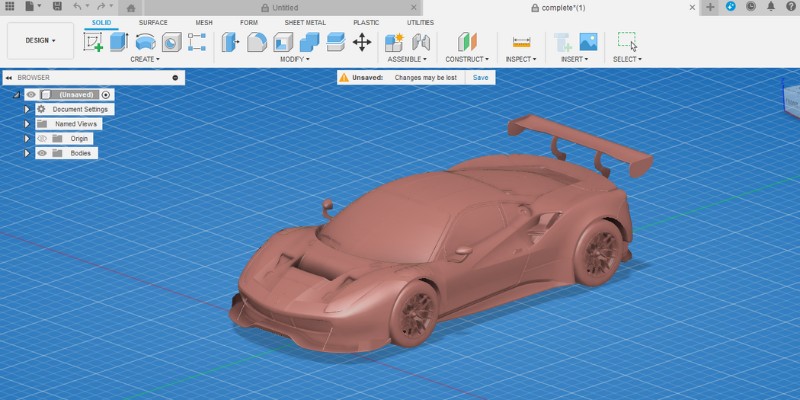This screenshot has width=800, height=400.
Task: Click the Save disk icon
Action: [x=57, y=7]
